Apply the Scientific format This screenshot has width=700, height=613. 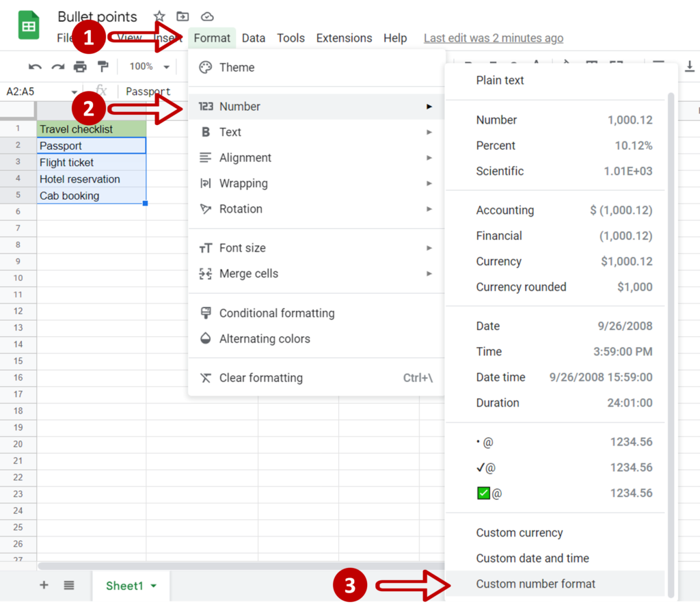coord(555,171)
